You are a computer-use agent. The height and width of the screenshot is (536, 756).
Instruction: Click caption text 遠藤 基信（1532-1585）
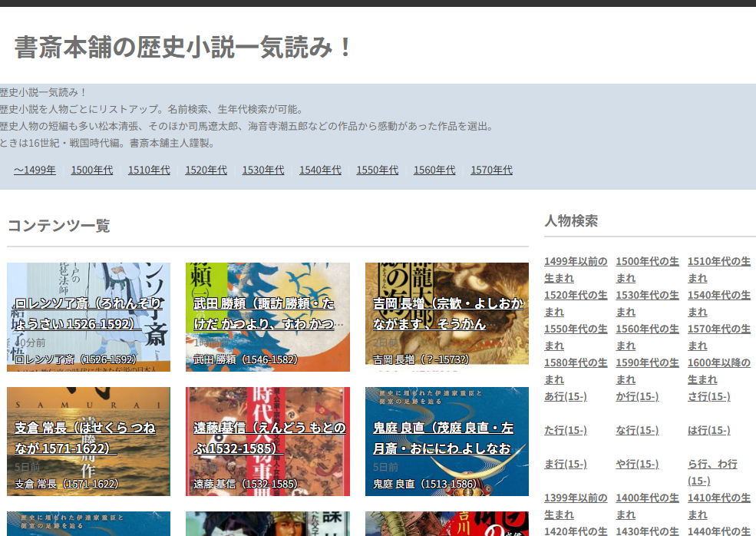tap(246, 484)
